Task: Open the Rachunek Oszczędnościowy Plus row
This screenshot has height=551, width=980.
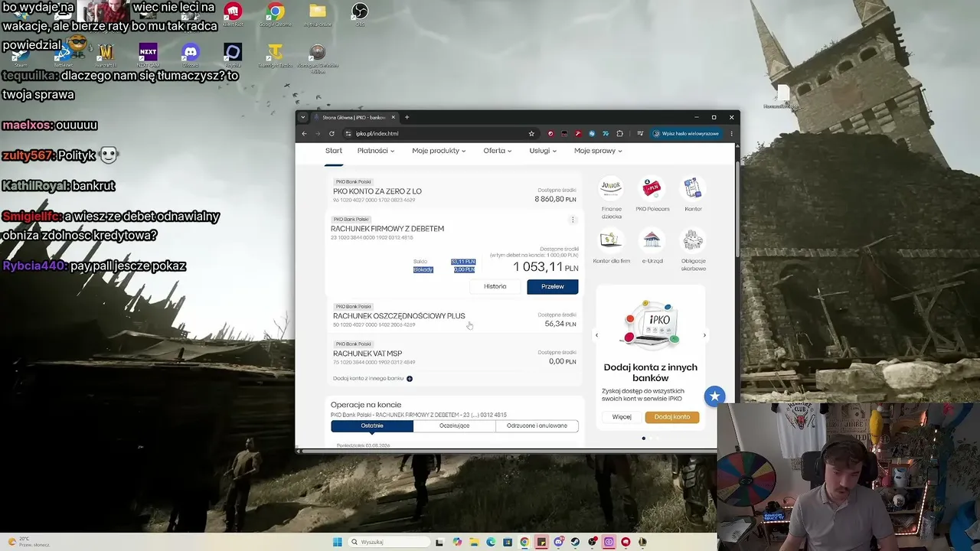Action: pyautogui.click(x=455, y=317)
